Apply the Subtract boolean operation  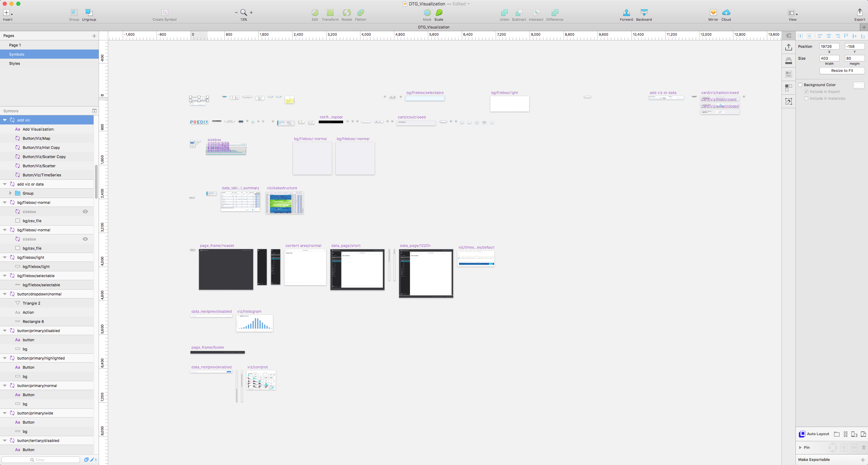click(519, 13)
